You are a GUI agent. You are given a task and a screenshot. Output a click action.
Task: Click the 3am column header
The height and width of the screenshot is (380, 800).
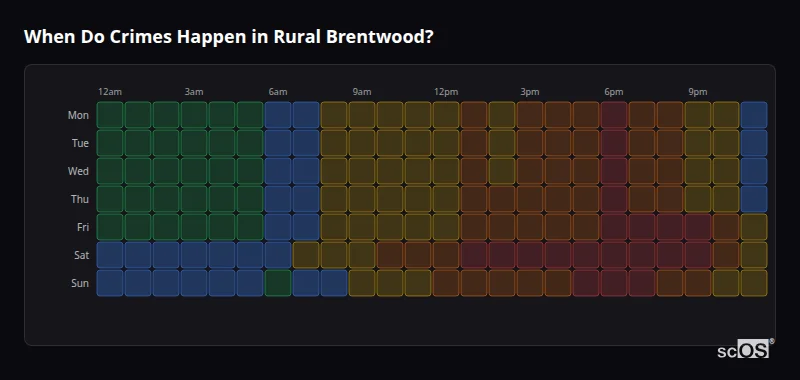coord(194,92)
